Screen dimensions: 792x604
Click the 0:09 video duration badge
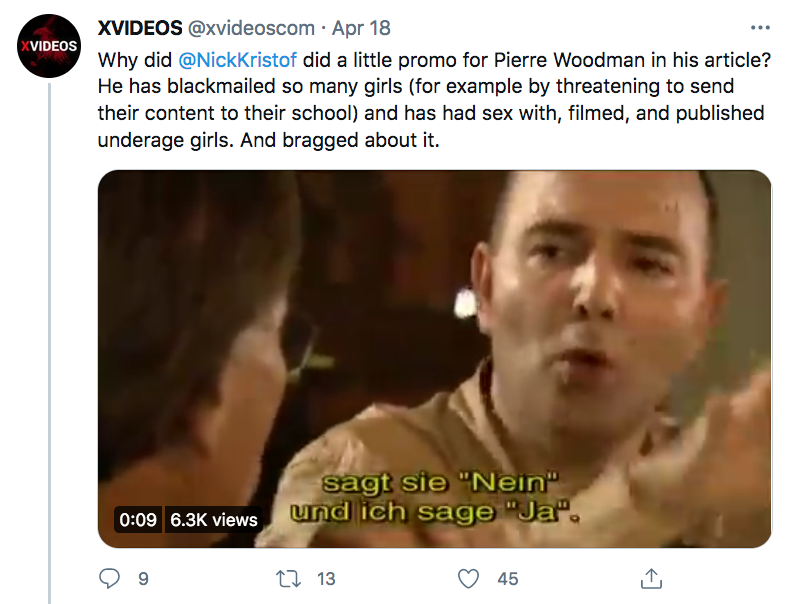138,520
